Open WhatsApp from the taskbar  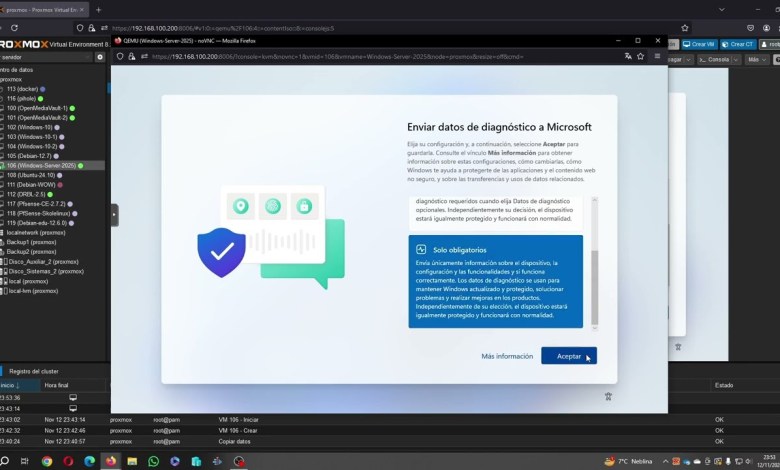tap(153, 461)
